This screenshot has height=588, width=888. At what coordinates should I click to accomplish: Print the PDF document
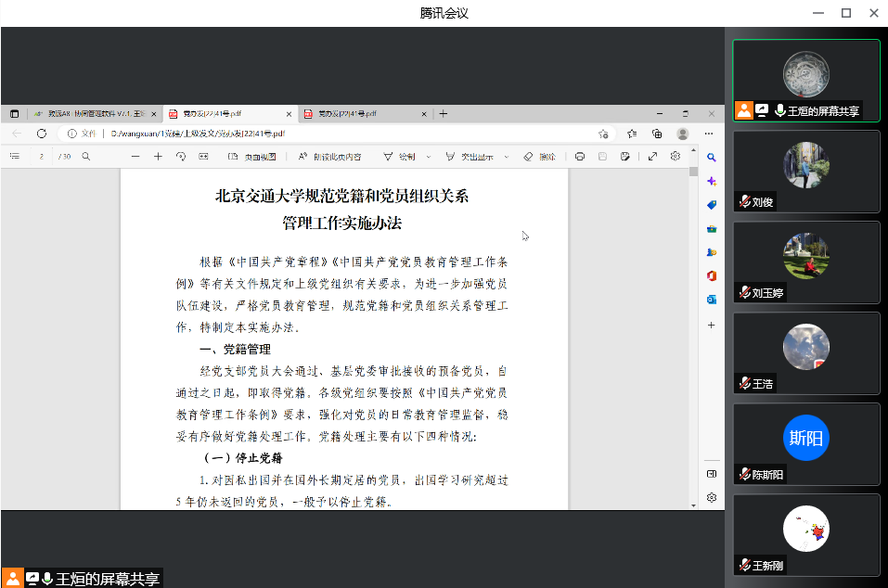pos(580,157)
